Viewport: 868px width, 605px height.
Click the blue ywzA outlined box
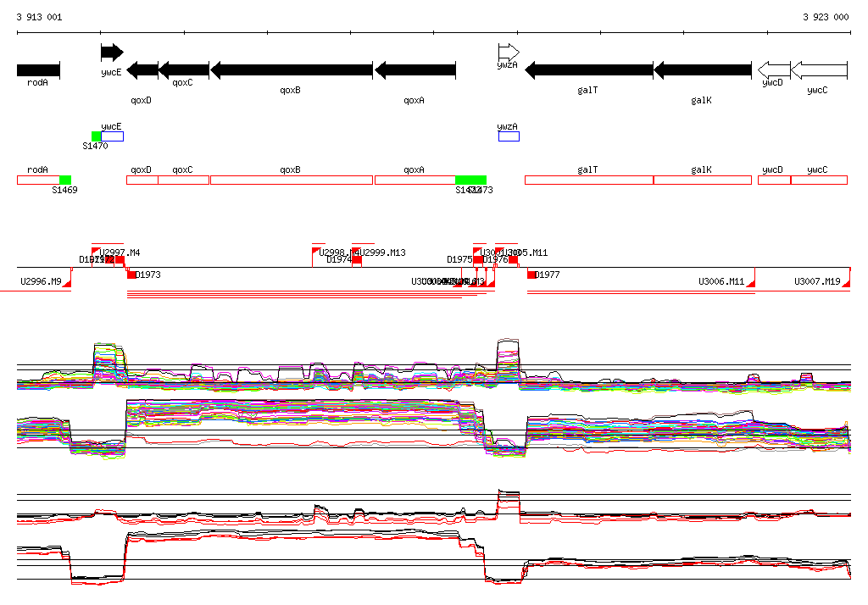click(509, 136)
